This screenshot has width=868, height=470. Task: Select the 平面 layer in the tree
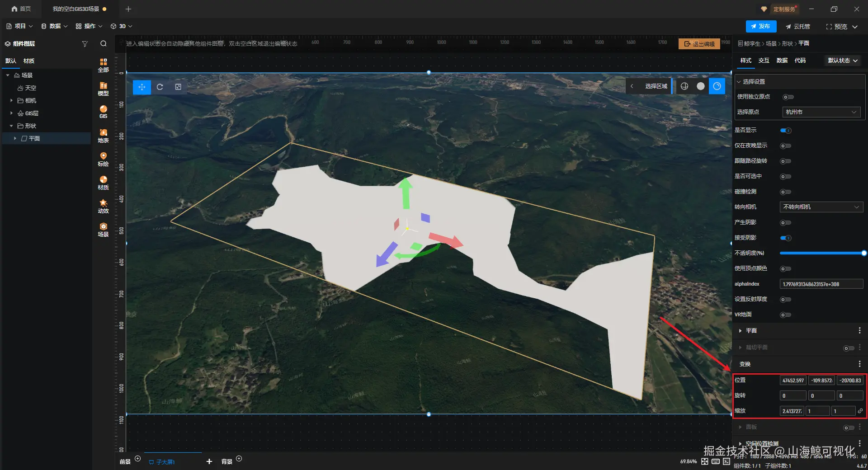pyautogui.click(x=46, y=138)
